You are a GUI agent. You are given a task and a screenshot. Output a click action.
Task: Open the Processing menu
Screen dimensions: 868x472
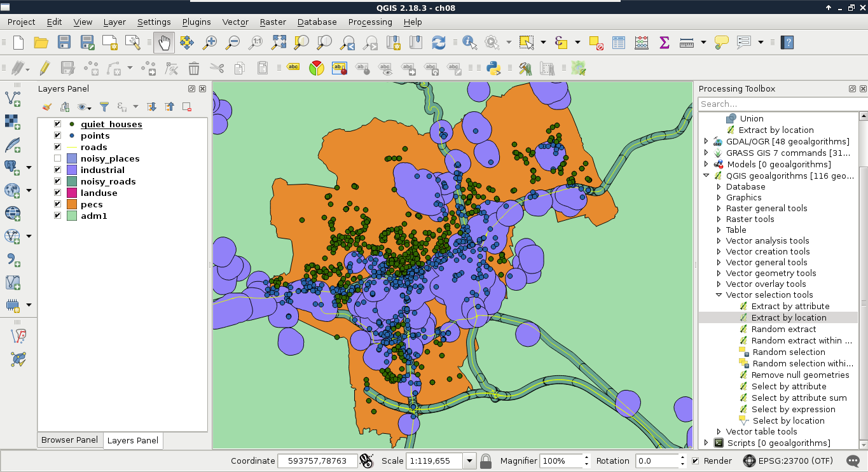click(x=370, y=22)
